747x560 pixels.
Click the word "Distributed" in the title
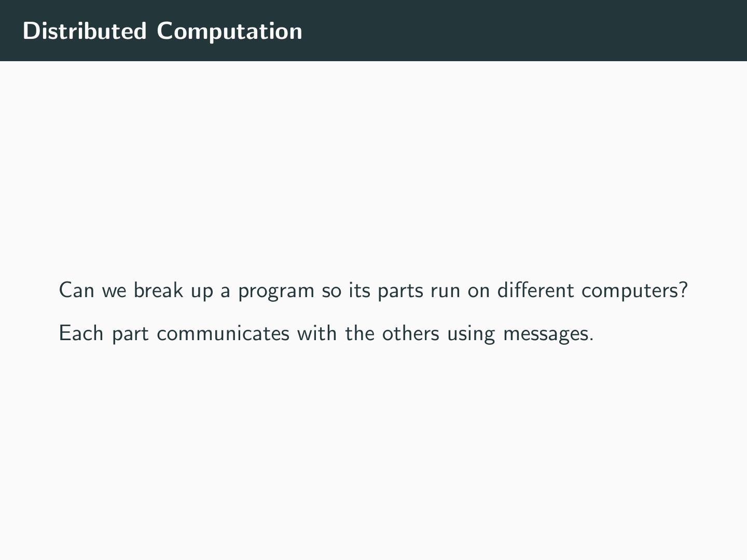coord(85,31)
